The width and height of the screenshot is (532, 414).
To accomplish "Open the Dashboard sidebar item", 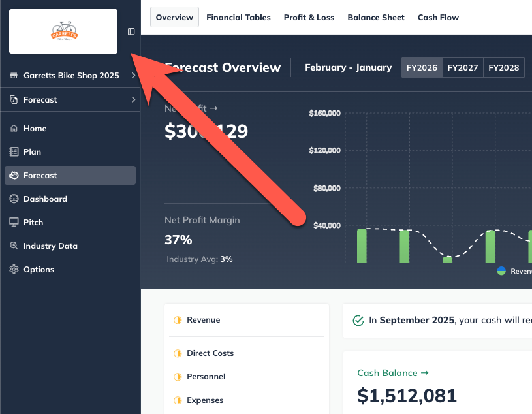I will (70, 199).
